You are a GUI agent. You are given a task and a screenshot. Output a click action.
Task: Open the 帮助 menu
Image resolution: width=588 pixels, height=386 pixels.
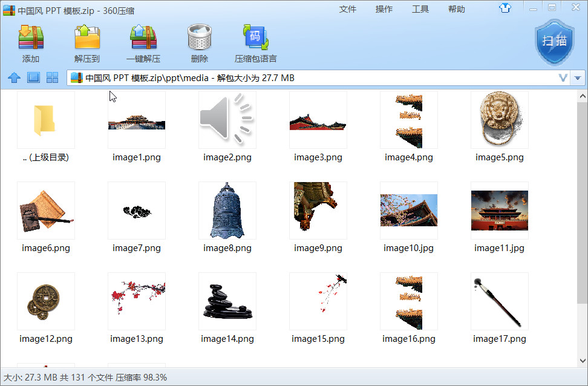(457, 10)
